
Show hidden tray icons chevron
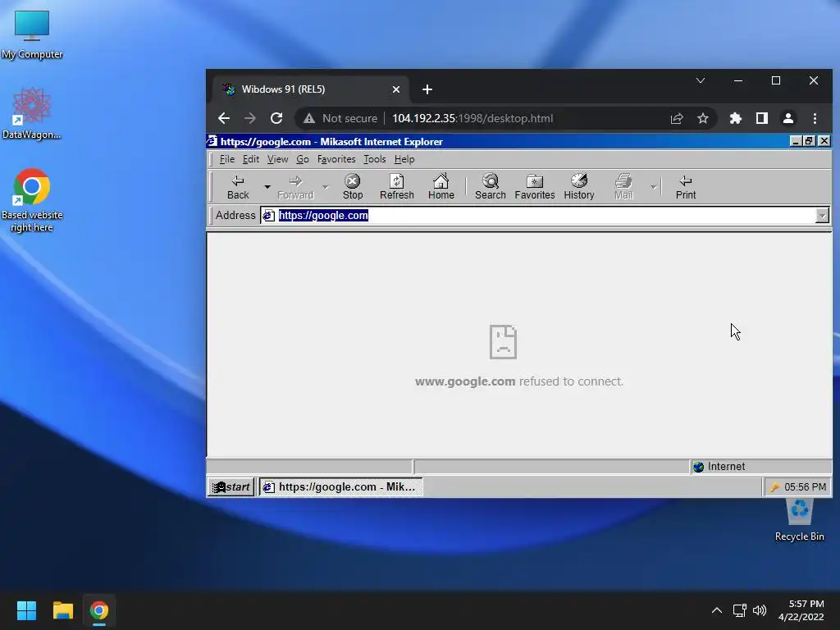pyautogui.click(x=716, y=610)
